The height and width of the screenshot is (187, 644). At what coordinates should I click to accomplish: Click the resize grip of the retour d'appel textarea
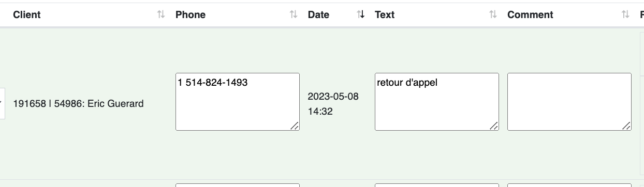pyautogui.click(x=494, y=126)
